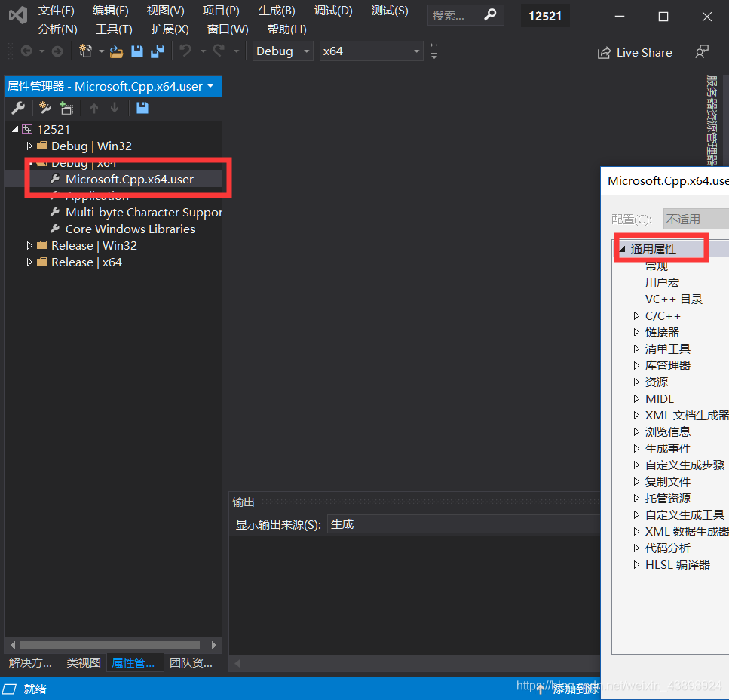Screen dimensions: 729x700
Task: Open the 调试(D) menu
Action: [333, 11]
